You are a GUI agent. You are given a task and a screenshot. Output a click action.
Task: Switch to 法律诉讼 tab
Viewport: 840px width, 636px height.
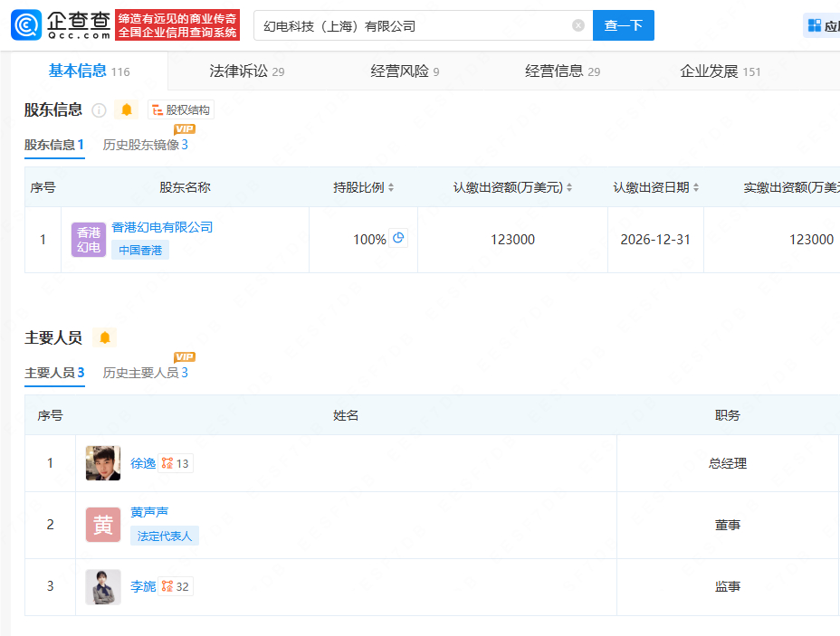tap(246, 71)
